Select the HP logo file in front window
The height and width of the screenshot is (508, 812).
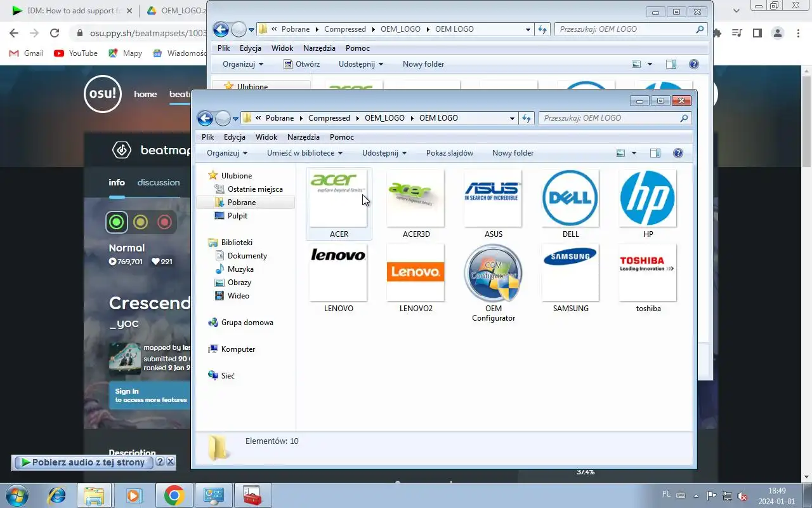coord(648,204)
